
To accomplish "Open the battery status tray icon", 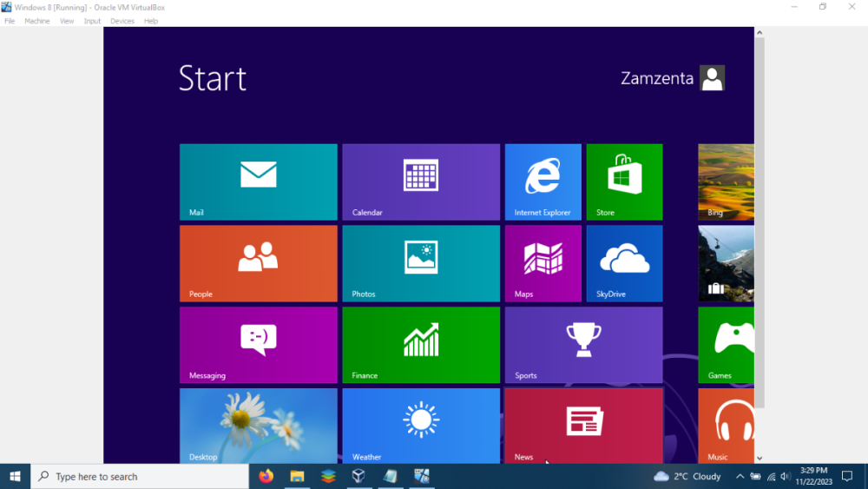I will tap(755, 476).
